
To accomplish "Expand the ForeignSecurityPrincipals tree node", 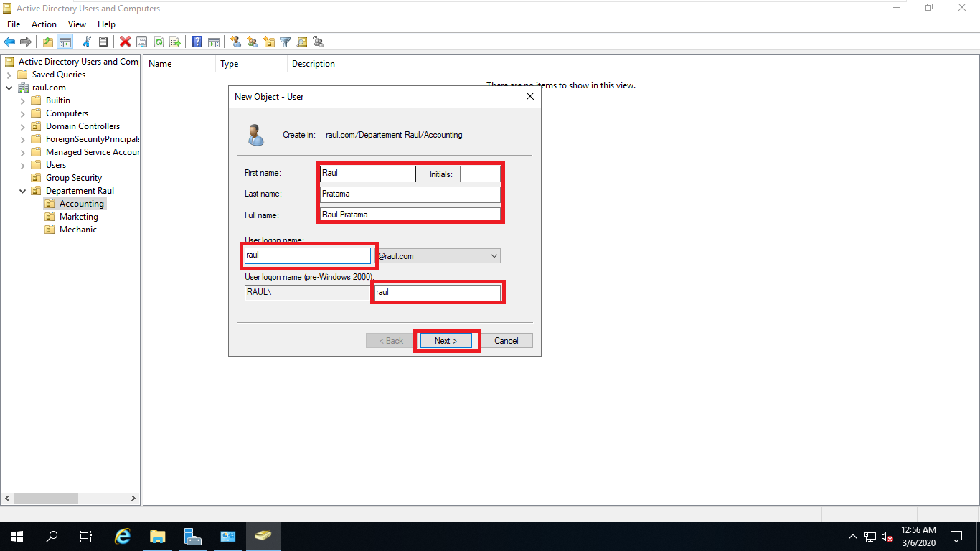I will click(x=23, y=139).
